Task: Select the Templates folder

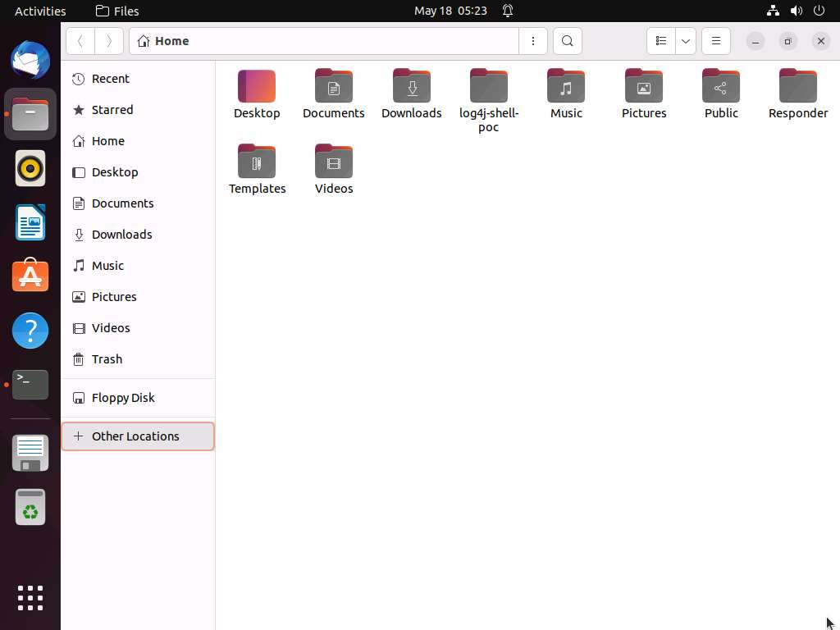Action: (257, 162)
